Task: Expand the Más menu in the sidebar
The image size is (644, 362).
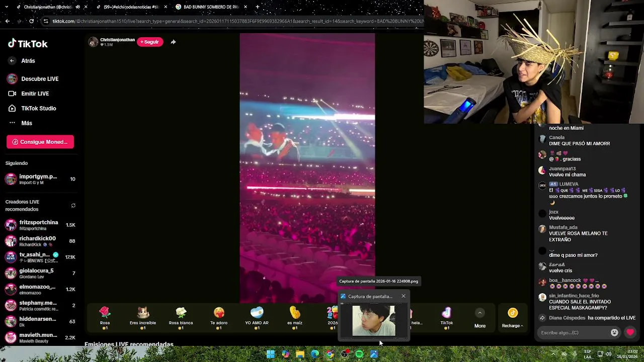Action: (x=20, y=123)
